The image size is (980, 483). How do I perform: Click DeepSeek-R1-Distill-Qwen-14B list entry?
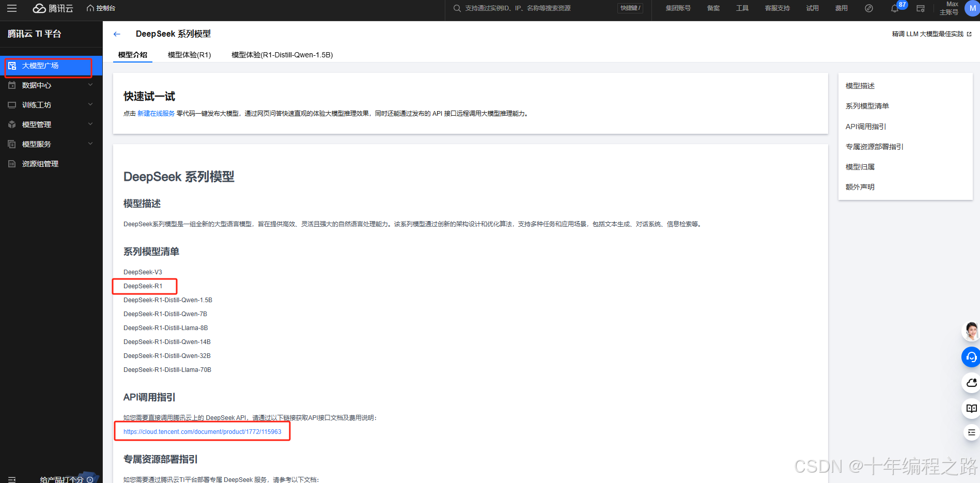167,342
